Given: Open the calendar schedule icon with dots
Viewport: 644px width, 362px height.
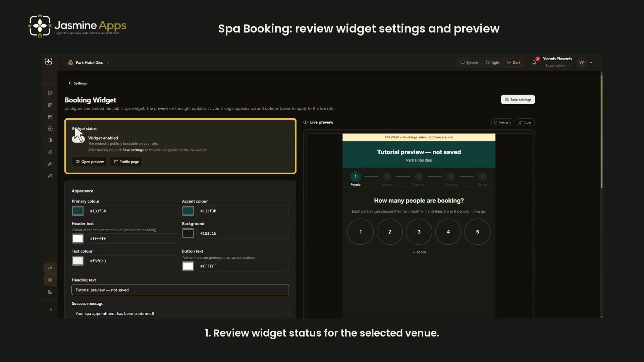Looking at the screenshot, I should click(x=50, y=105).
